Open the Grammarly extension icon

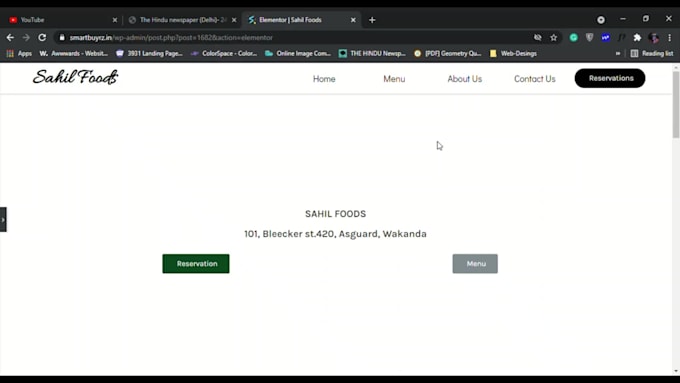click(573, 38)
